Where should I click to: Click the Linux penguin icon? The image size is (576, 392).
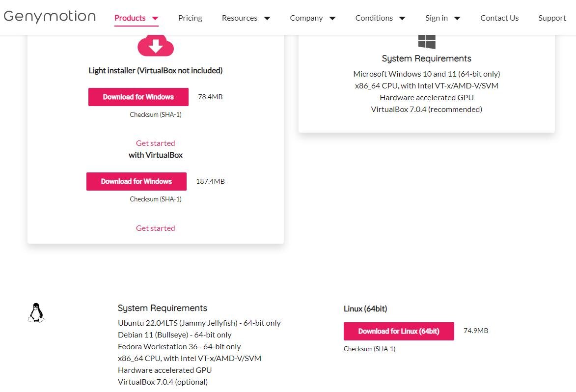point(36,312)
